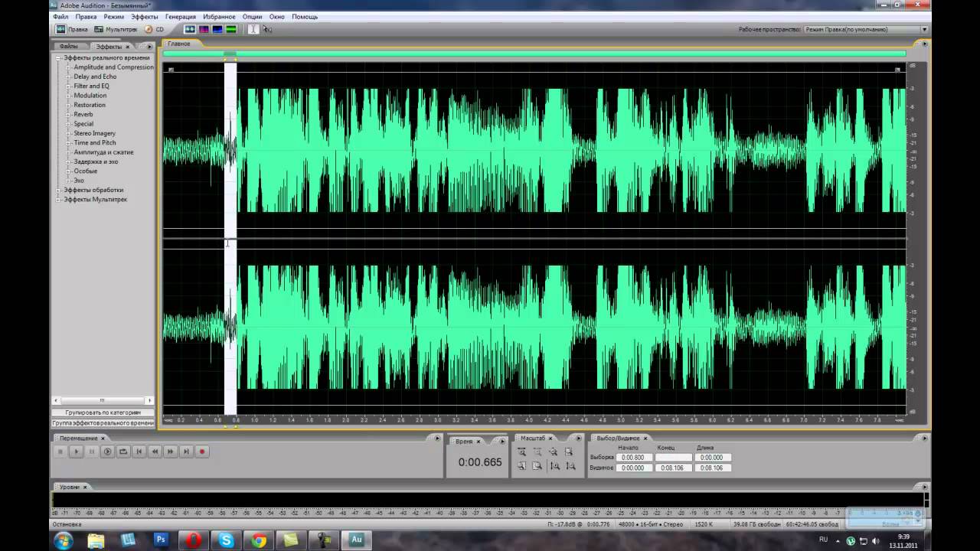This screenshot has width=980, height=551.
Task: Expand Эффекты Мультитрек tree node
Action: click(59, 200)
